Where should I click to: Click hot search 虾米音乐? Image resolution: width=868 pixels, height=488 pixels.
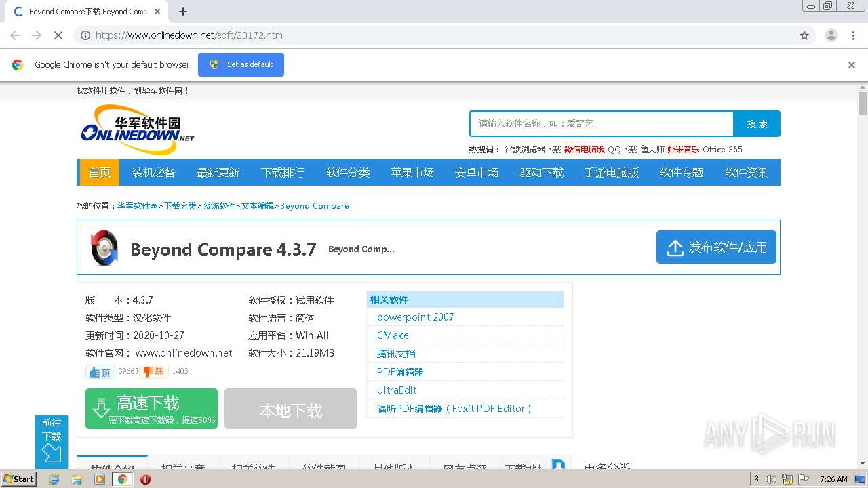(684, 150)
